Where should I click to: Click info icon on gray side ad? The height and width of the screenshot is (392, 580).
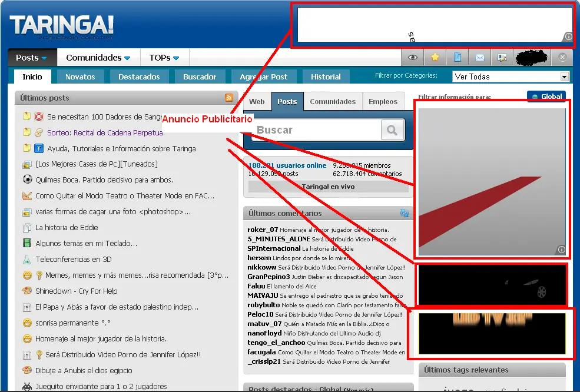[x=561, y=250]
